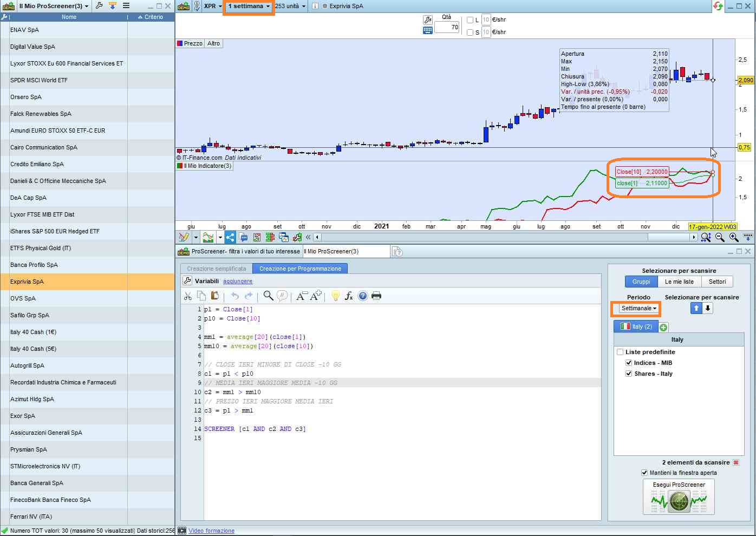756x536 pixels.
Task: Expand the drawing tools dropdown arrow
Action: tap(196, 237)
